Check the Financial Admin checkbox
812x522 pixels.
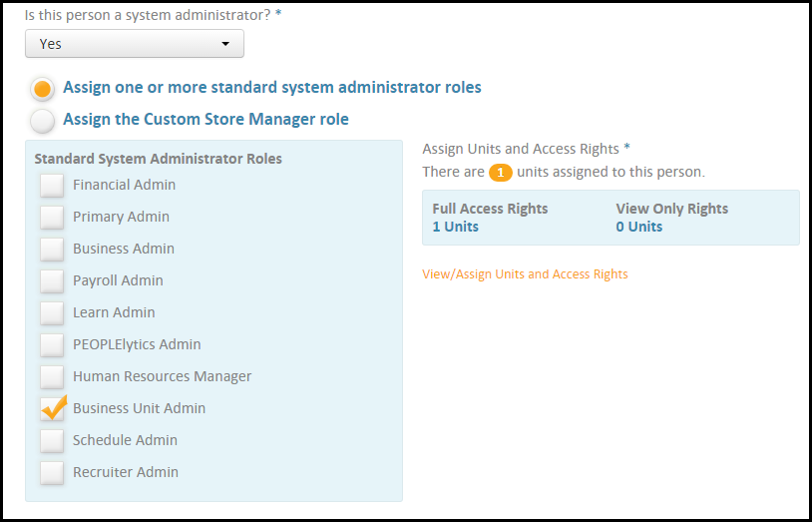pos(52,185)
